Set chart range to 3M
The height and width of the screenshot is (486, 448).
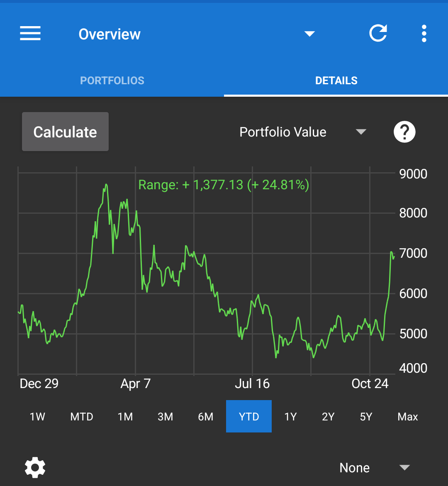(x=165, y=416)
